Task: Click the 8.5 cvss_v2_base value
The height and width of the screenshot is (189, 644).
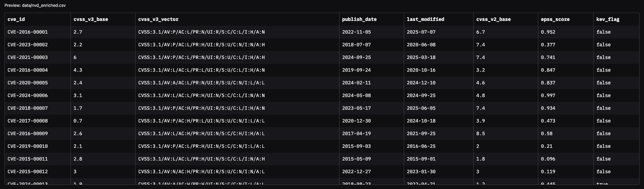Action: 480,134
